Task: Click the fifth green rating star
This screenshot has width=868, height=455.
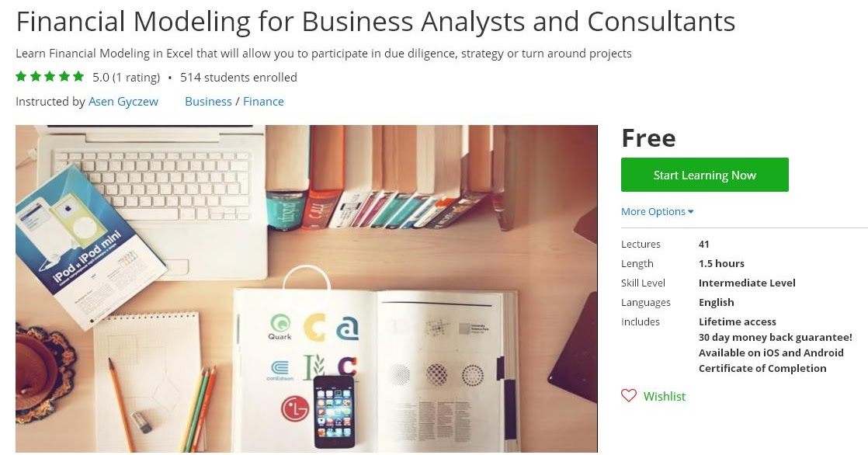Action: [x=78, y=76]
